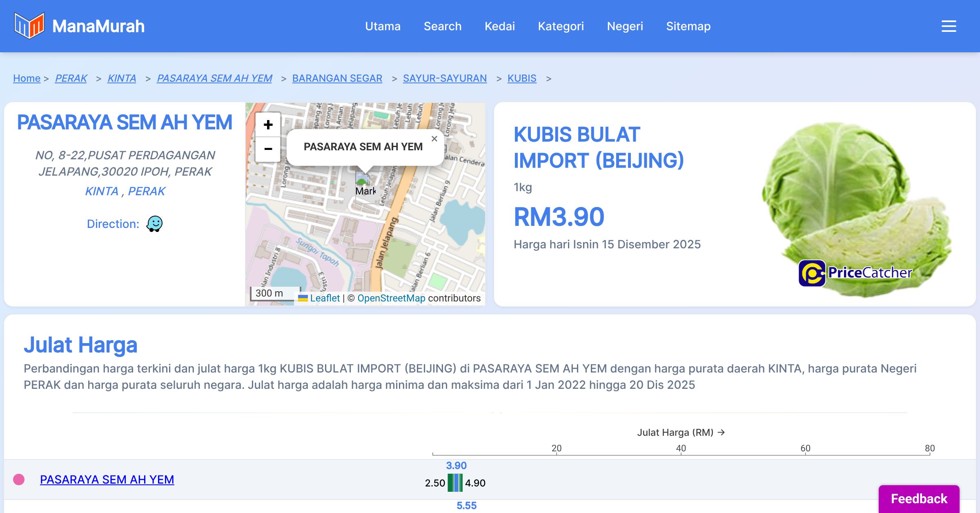
Task: Zoom out on the map
Action: coord(268,149)
